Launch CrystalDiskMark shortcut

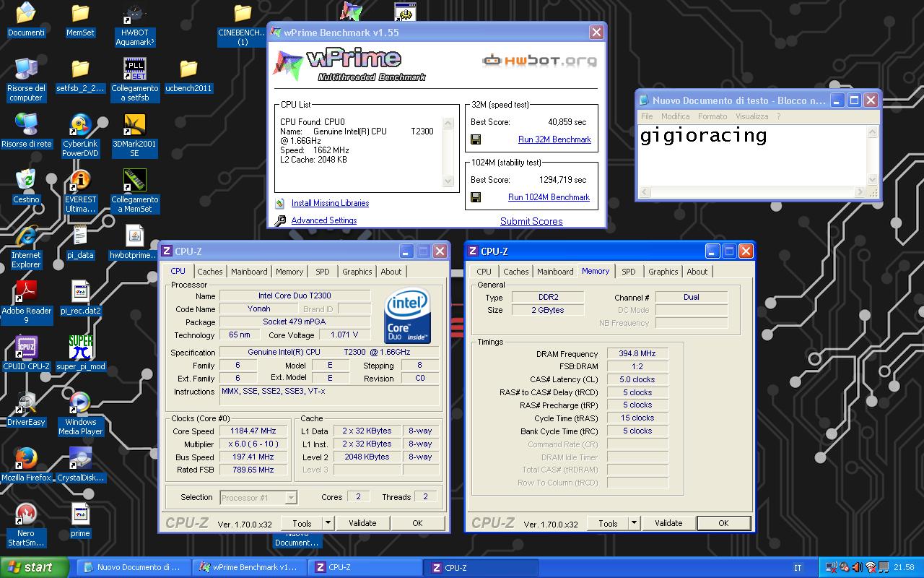click(x=80, y=465)
